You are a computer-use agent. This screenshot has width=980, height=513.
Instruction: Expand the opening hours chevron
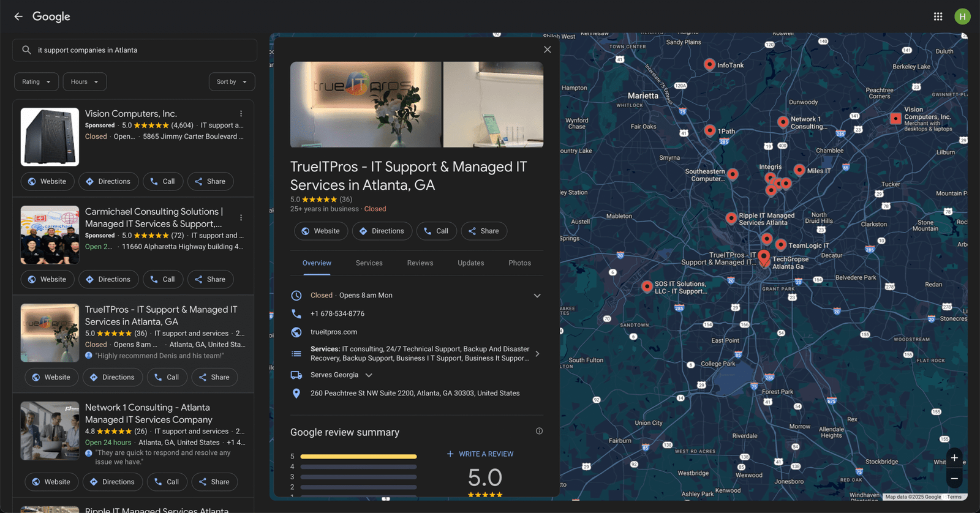(x=537, y=296)
